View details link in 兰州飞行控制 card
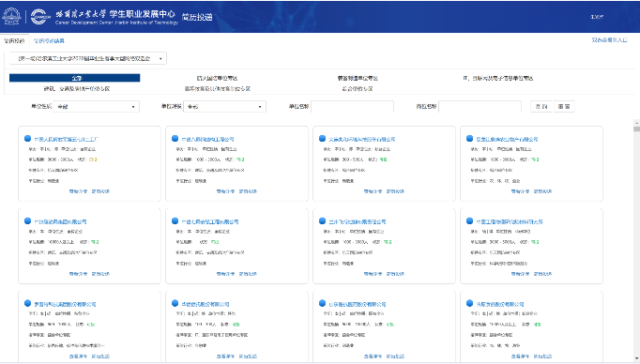The image size is (640, 364). click(373, 273)
